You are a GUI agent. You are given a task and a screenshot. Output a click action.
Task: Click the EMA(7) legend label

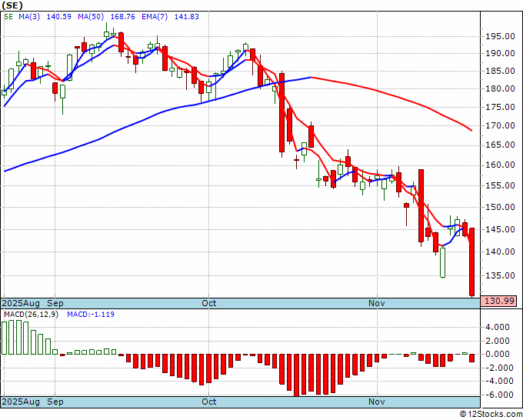click(155, 17)
